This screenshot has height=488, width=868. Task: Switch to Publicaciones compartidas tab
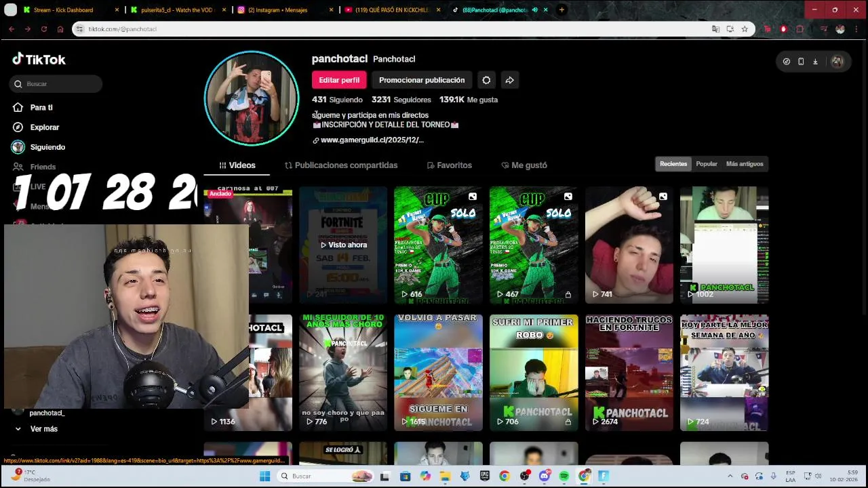340,165
